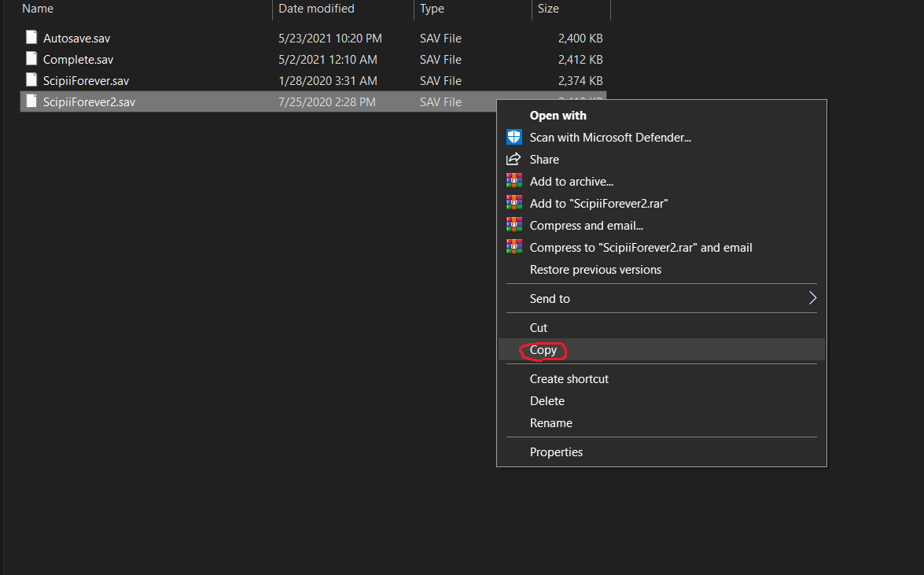Click the WinRAR icon beside Add to archive
The image size is (924, 575).
click(514, 182)
